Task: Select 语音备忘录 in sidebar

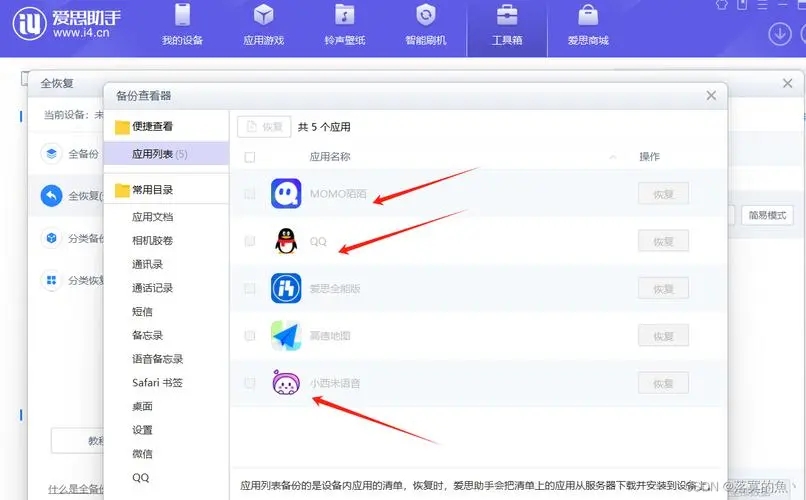Action: tap(158, 359)
